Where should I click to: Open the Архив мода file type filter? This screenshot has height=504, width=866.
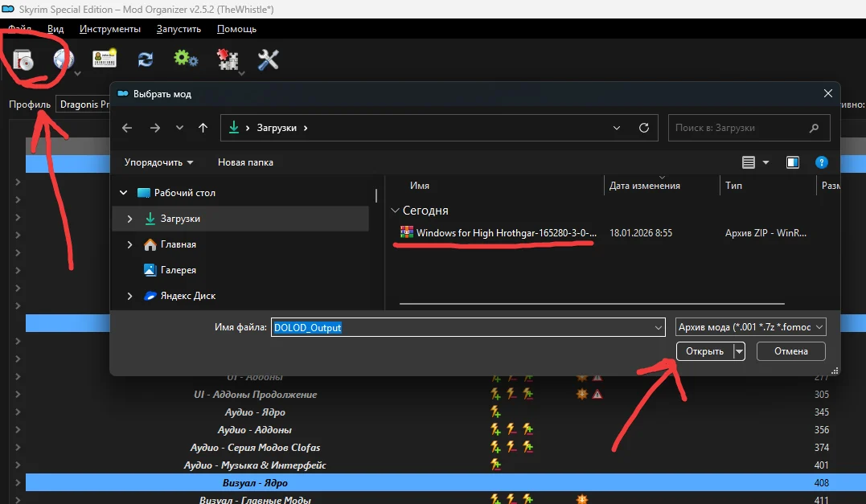pyautogui.click(x=750, y=327)
